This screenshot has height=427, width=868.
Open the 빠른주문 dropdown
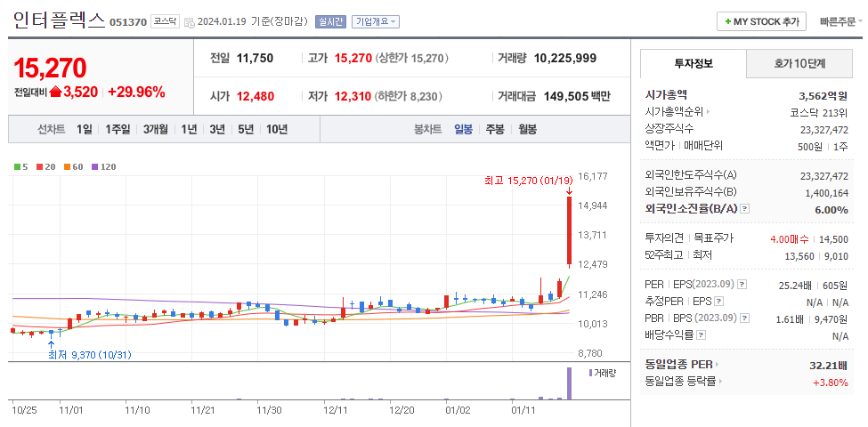[x=841, y=22]
